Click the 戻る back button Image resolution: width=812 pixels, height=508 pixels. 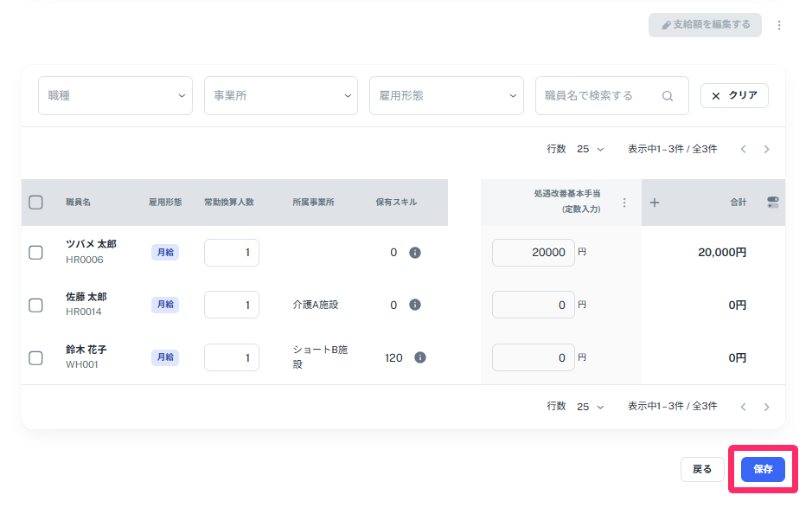[x=702, y=469]
